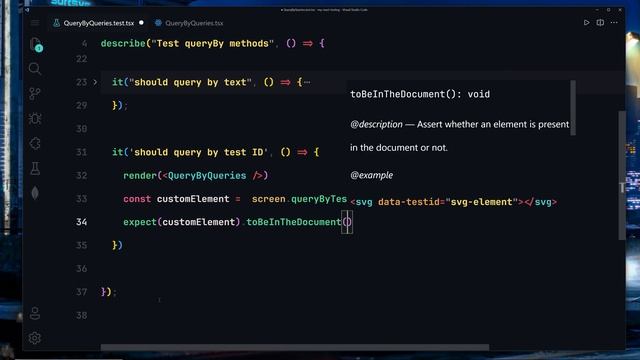640x360 pixels.
Task: Click the leaf-shaped icon in activity bar
Action: pos(35,193)
